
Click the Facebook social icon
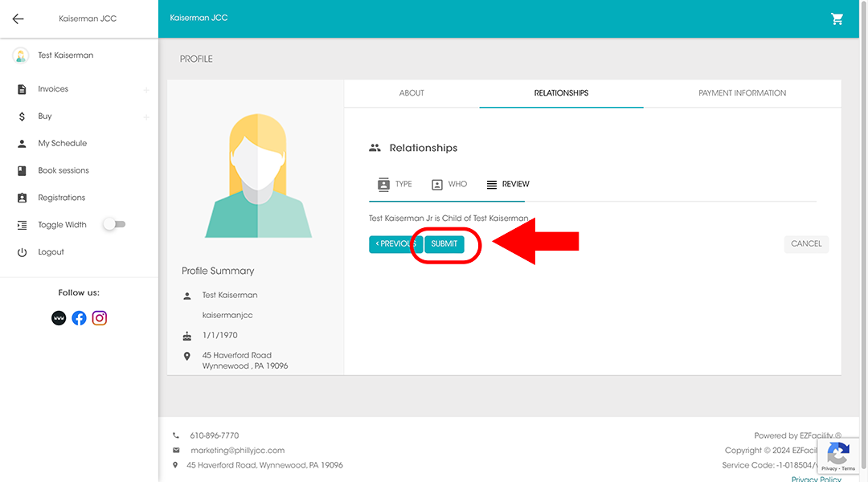[x=79, y=318]
